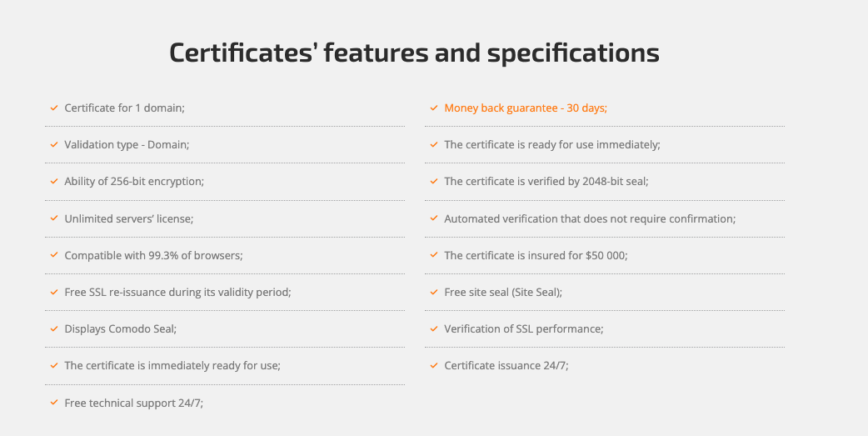868x436 pixels.
Task: Click the checkmark beside Certificate for 1 domain
Action: click(53, 108)
